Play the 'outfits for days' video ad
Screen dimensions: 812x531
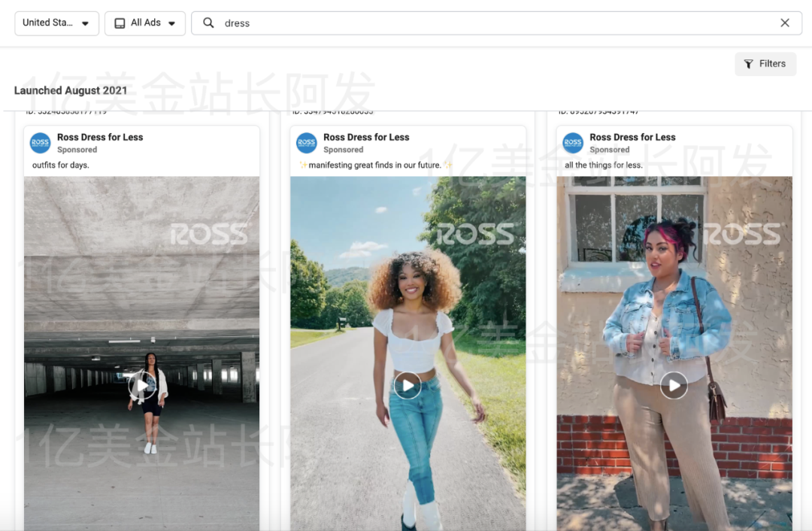(x=142, y=385)
